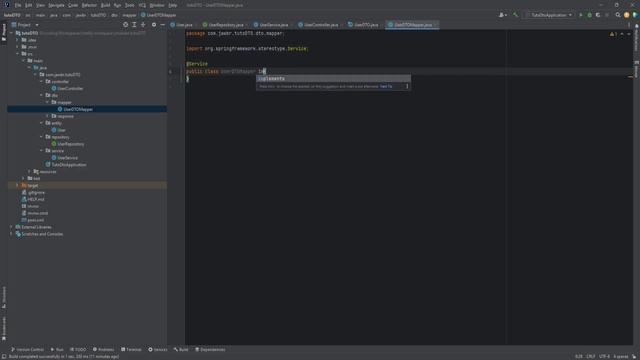
Task: Start debugging with the bug icon
Action: tap(589, 15)
